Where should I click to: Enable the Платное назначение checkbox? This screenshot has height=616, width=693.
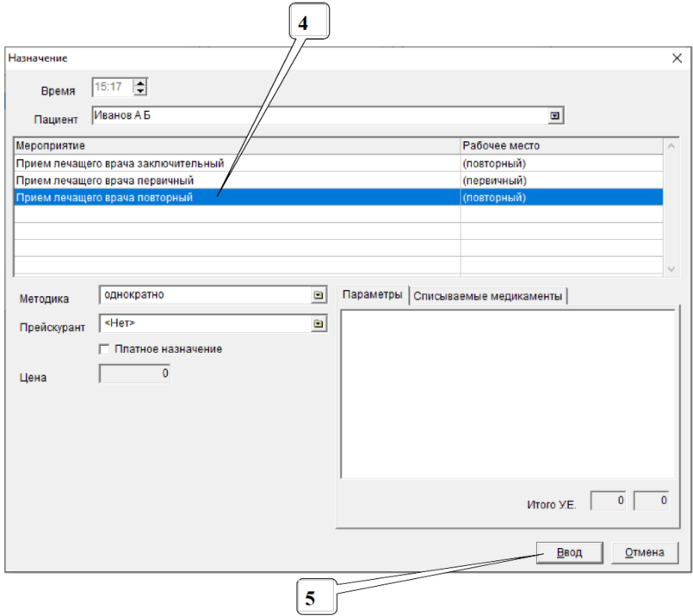tap(105, 349)
